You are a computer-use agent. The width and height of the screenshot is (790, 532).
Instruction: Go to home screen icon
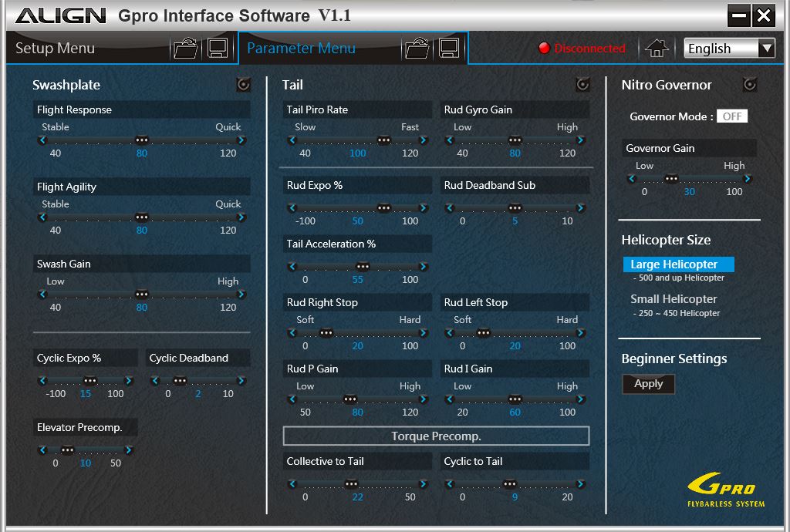pos(657,49)
